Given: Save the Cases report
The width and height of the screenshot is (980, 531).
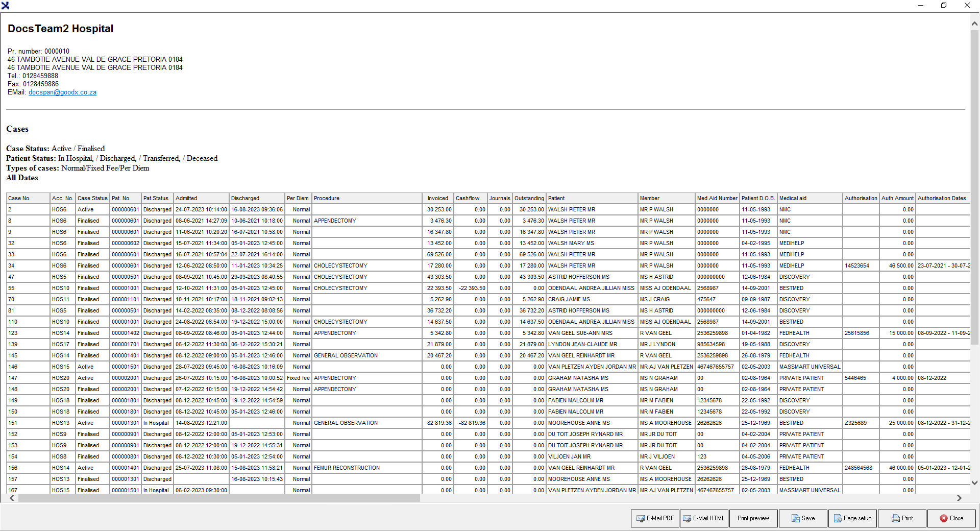Looking at the screenshot, I should tap(802, 518).
